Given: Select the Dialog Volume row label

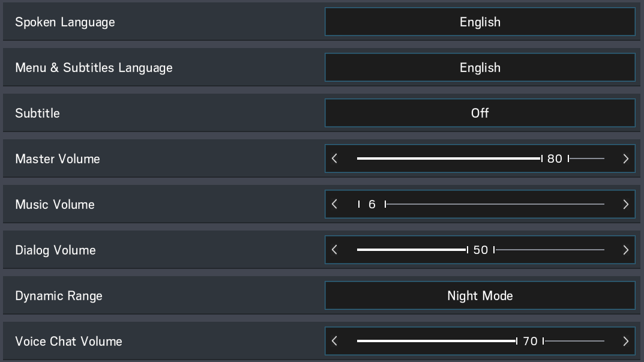Looking at the screenshot, I should (55, 250).
